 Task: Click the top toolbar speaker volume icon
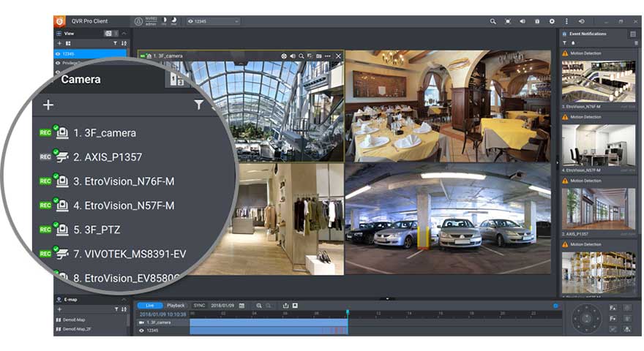(523, 21)
